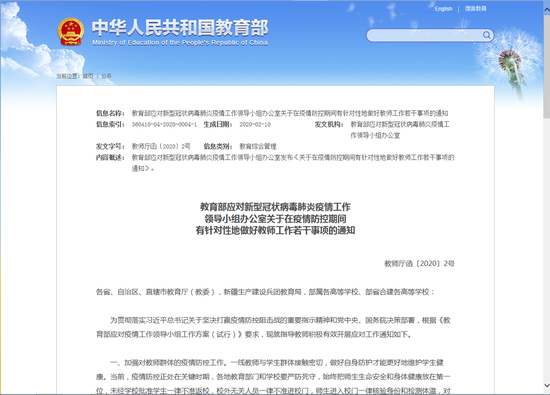
Task: Open the 微言教育 link
Action: pyautogui.click(x=476, y=9)
